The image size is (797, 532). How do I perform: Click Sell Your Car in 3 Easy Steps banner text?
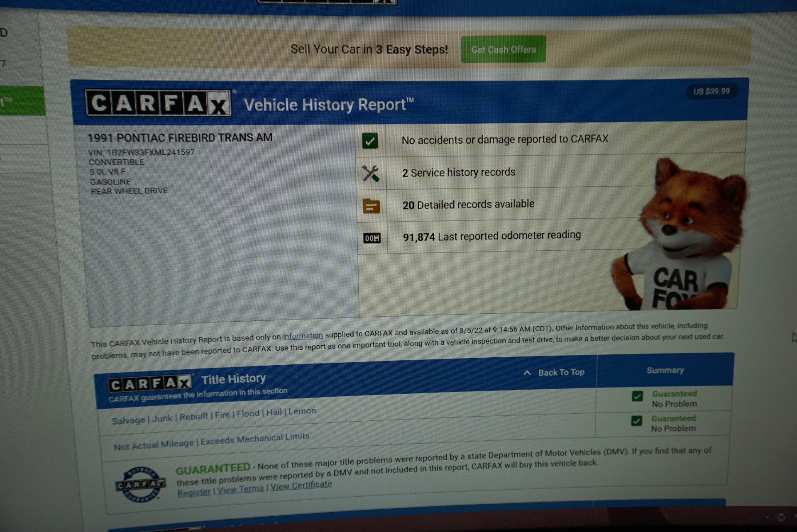[369, 49]
